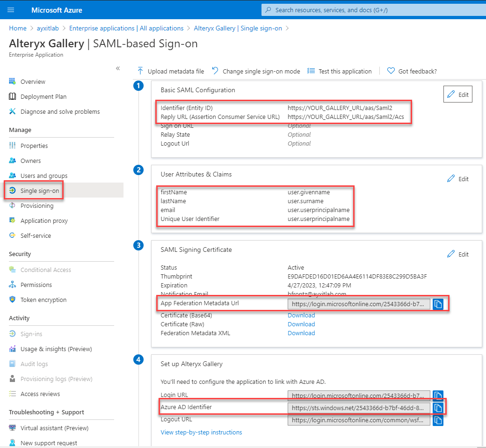Screen dimensions: 486x448
Task: Open Audit logs menu item
Action: pos(34,364)
